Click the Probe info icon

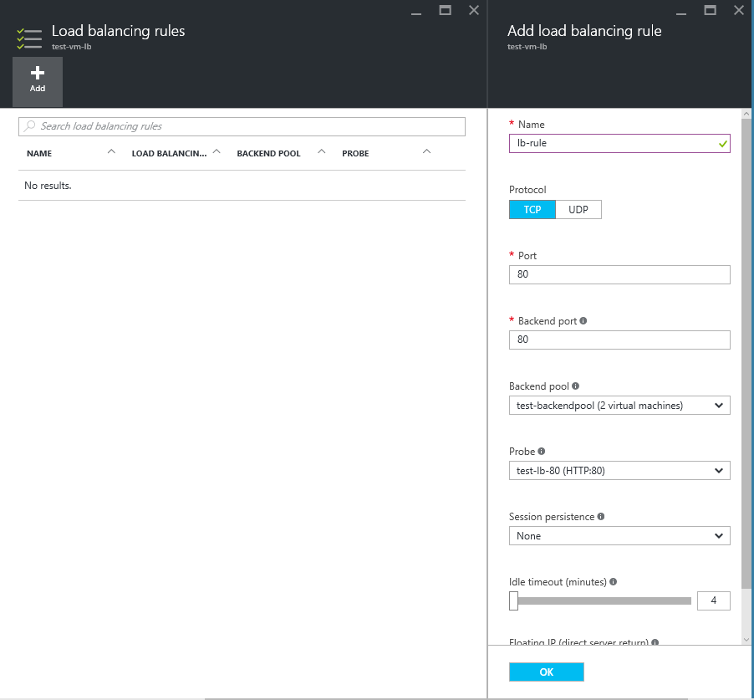point(542,452)
